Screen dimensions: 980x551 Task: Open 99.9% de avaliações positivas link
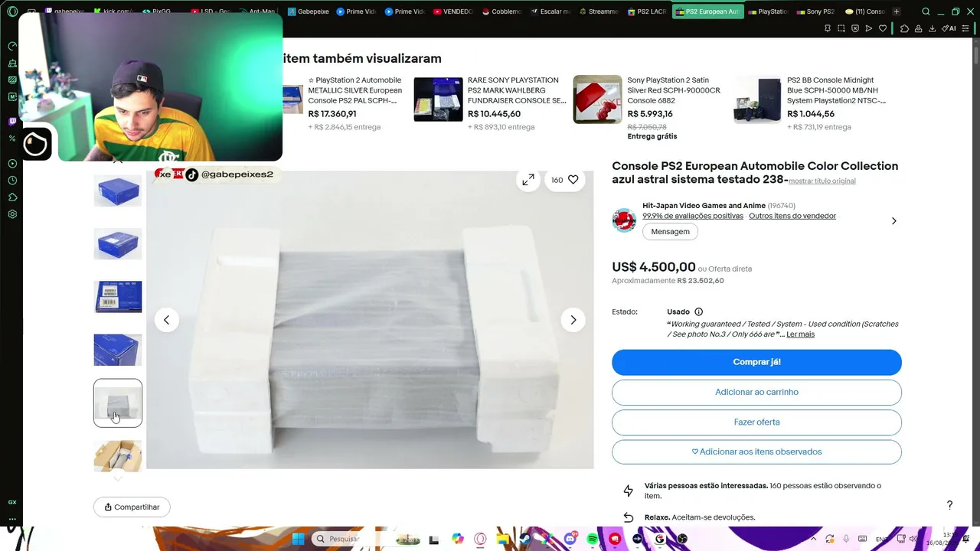(693, 216)
